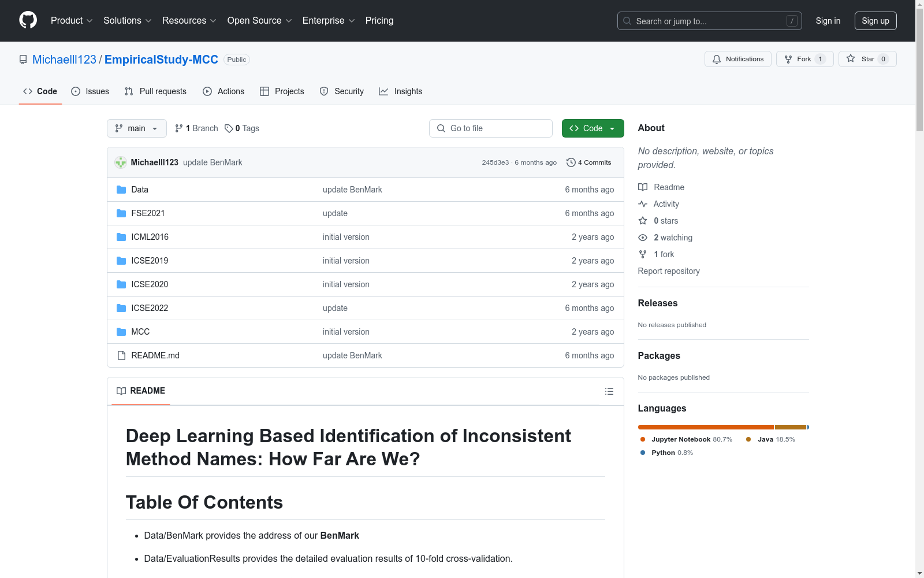
Task: Open the Product menu dropdown
Action: 72,21
